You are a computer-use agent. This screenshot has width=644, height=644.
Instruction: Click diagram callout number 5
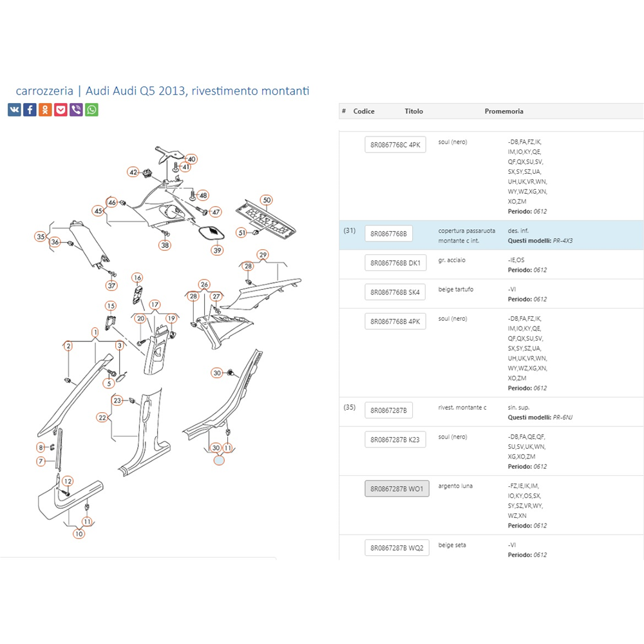click(108, 384)
